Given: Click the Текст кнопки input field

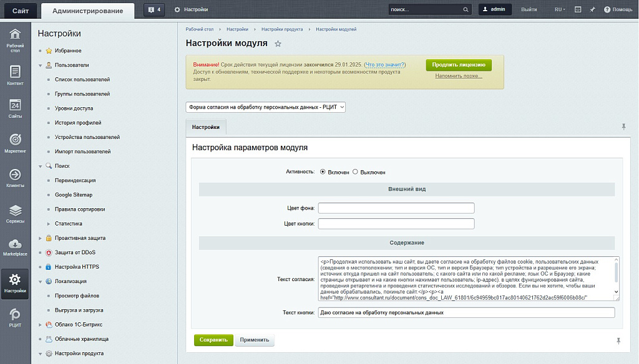Looking at the screenshot, I should 462,312.
